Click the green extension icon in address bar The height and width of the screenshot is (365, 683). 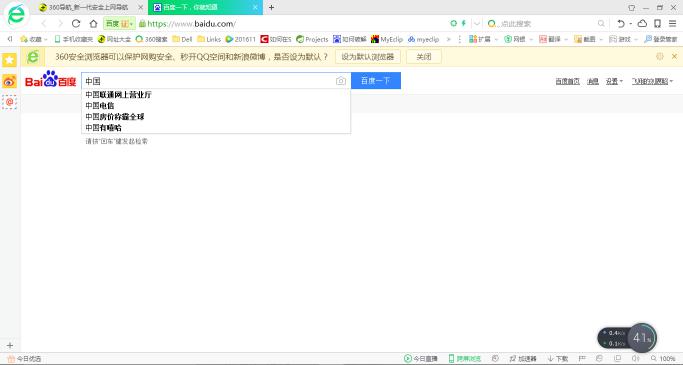(453, 23)
